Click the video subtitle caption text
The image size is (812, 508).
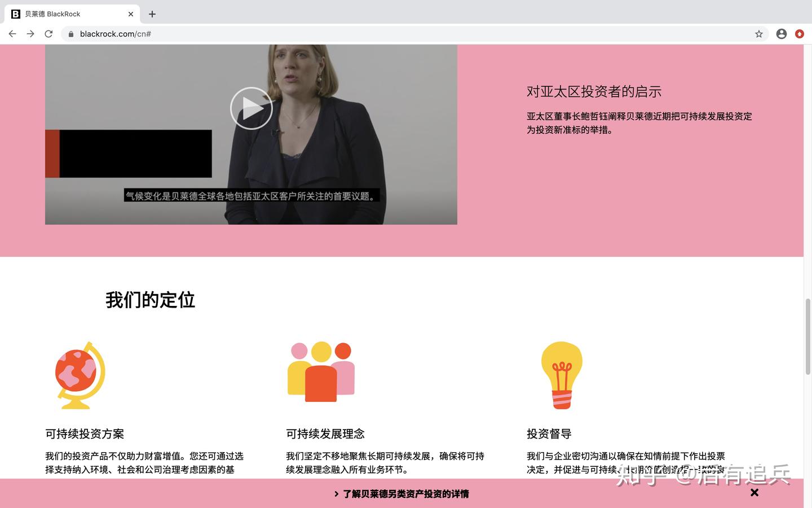(251, 196)
